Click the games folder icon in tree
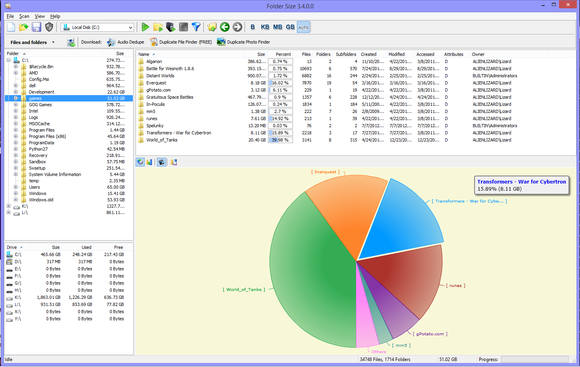Image resolution: width=580 pixels, height=367 pixels. (x=24, y=98)
